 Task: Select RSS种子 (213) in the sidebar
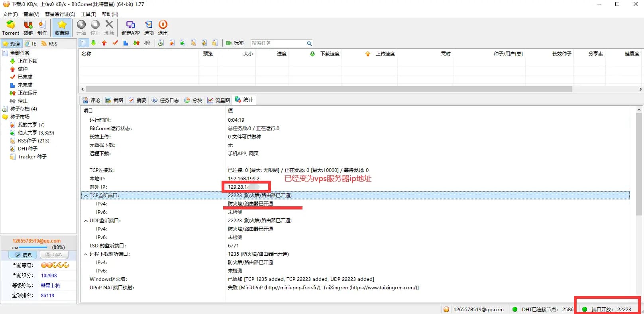tap(33, 141)
